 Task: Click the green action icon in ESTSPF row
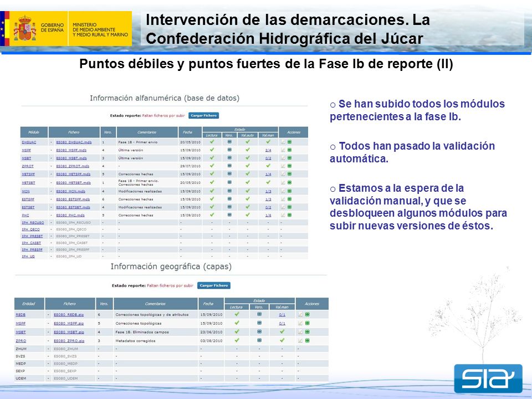[289, 199]
